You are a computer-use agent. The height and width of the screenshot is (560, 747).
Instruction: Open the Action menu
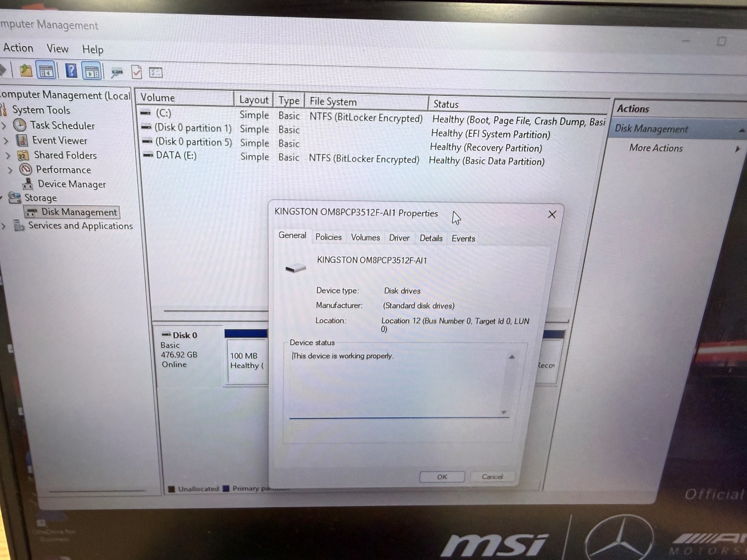pyautogui.click(x=18, y=48)
